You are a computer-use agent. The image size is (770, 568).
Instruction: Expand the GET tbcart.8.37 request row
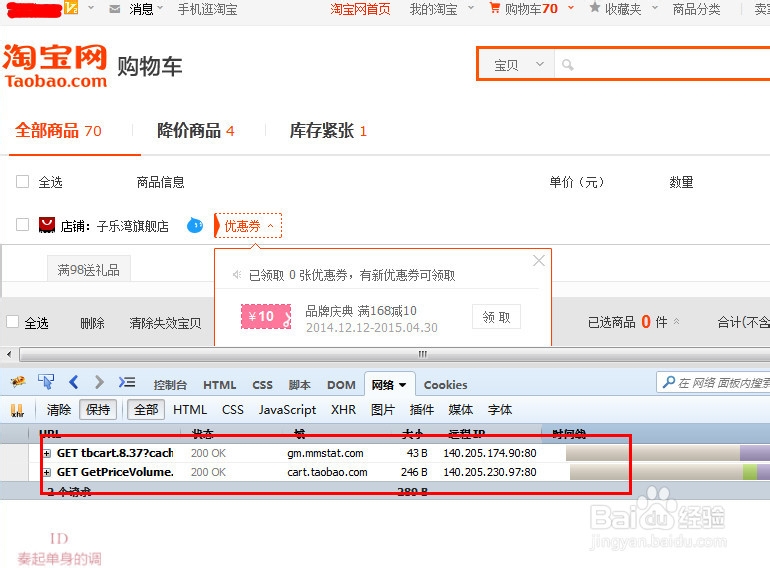click(x=47, y=454)
